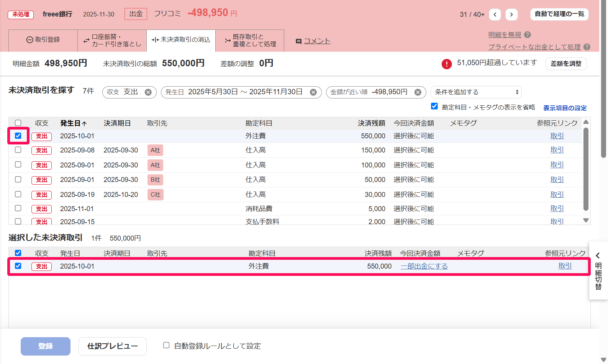Click the 自動で経理の一覧 button

point(559,14)
